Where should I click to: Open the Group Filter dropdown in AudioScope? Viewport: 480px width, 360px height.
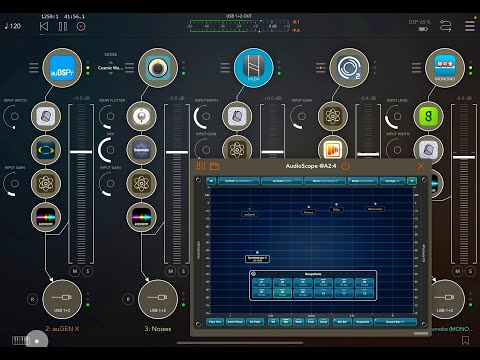tap(395, 322)
